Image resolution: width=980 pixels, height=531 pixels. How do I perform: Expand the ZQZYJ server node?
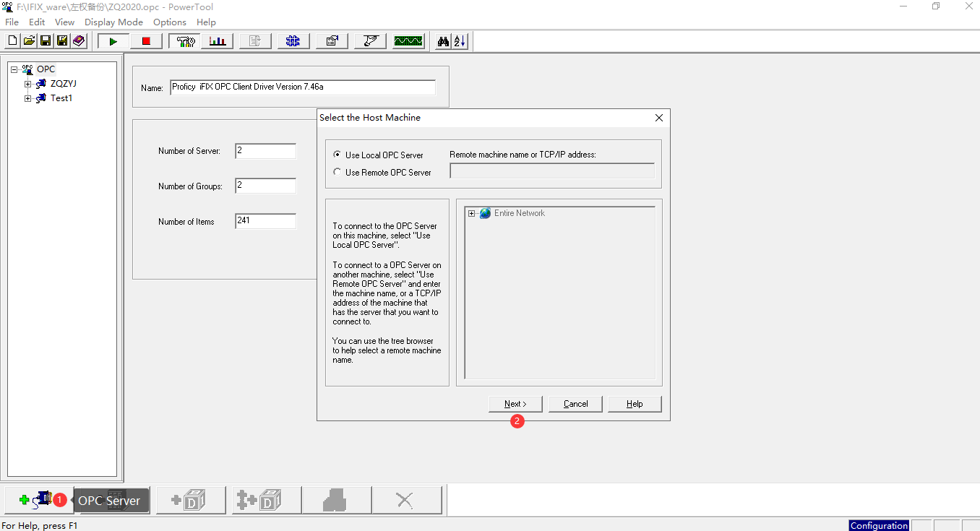(27, 83)
